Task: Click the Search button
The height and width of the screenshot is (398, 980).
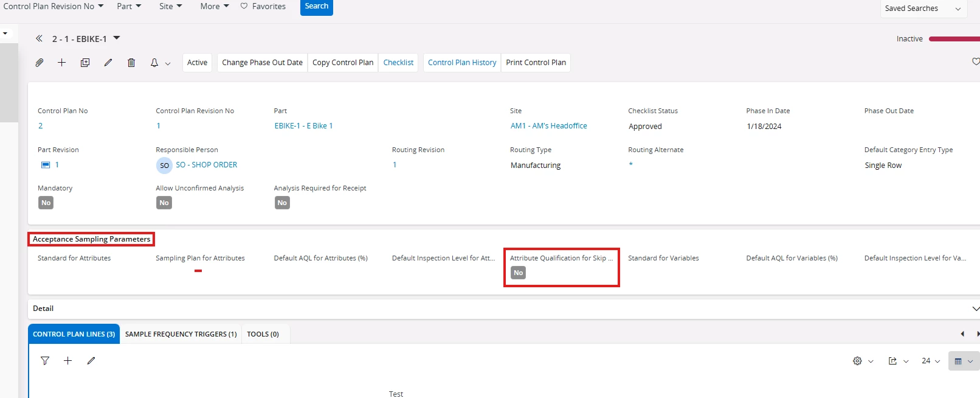Action: tap(317, 7)
